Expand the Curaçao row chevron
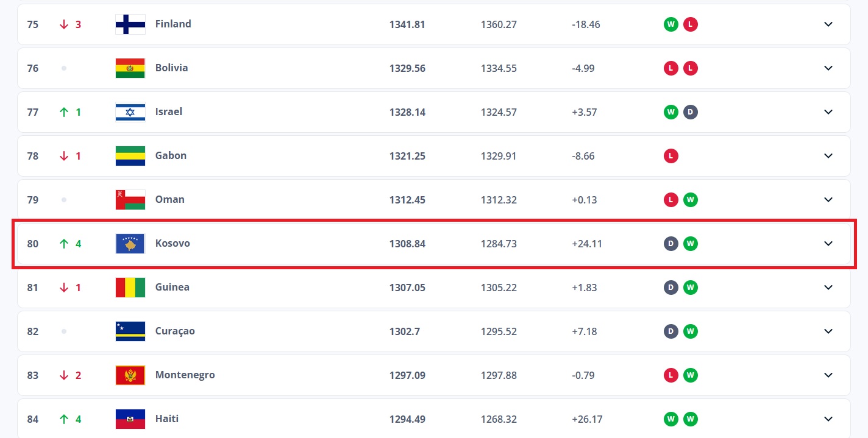 tap(828, 331)
